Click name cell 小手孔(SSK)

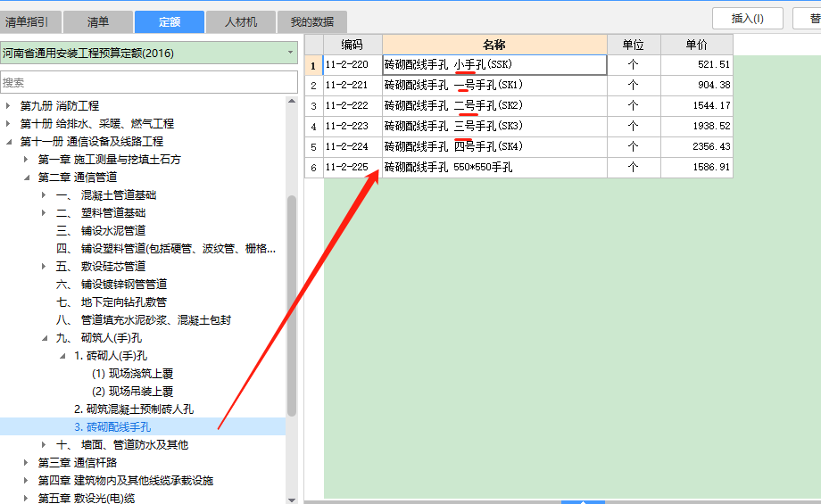pos(494,65)
